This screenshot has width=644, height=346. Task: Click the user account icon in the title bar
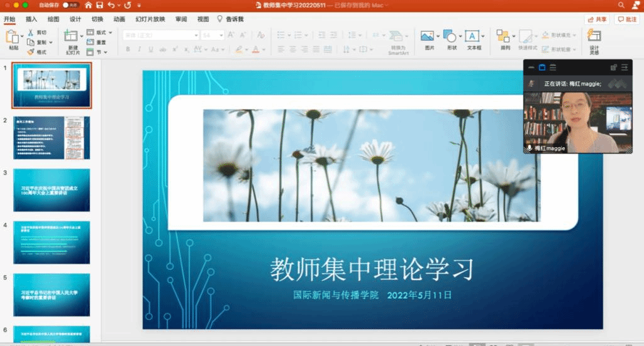[636, 5]
